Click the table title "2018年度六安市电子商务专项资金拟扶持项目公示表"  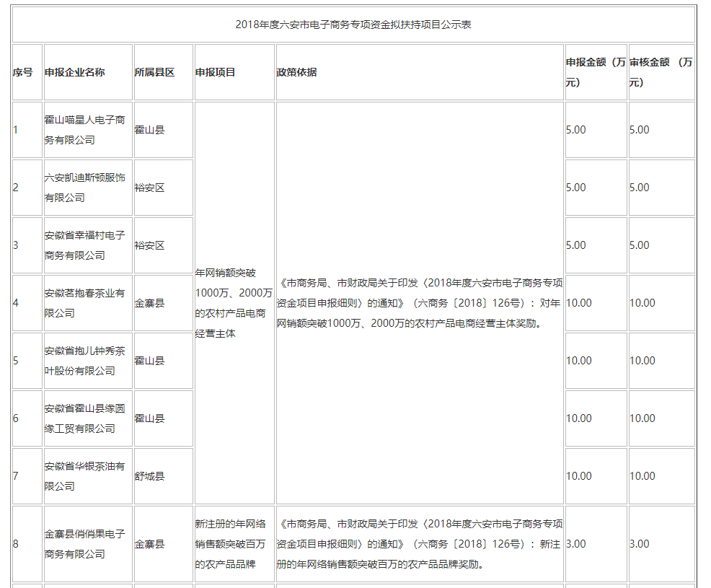tap(353, 25)
